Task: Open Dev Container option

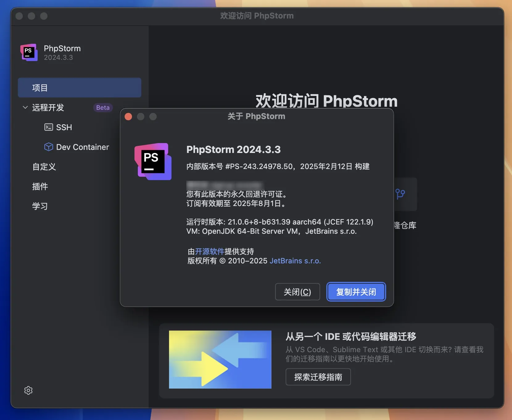Action: pos(82,147)
